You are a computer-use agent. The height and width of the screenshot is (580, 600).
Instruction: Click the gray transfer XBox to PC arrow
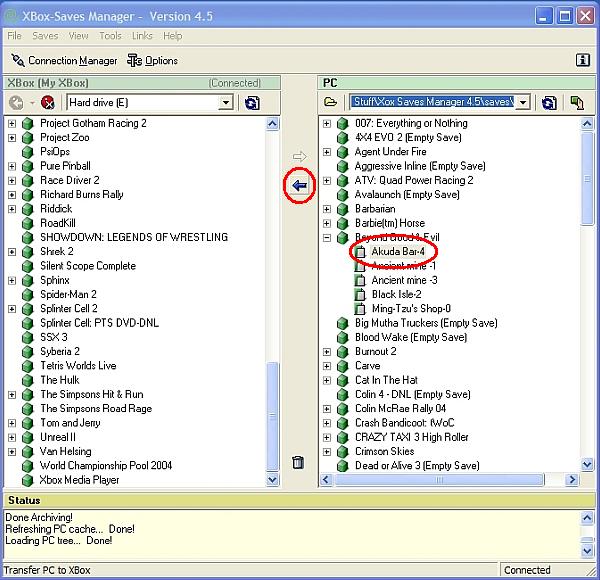point(299,156)
